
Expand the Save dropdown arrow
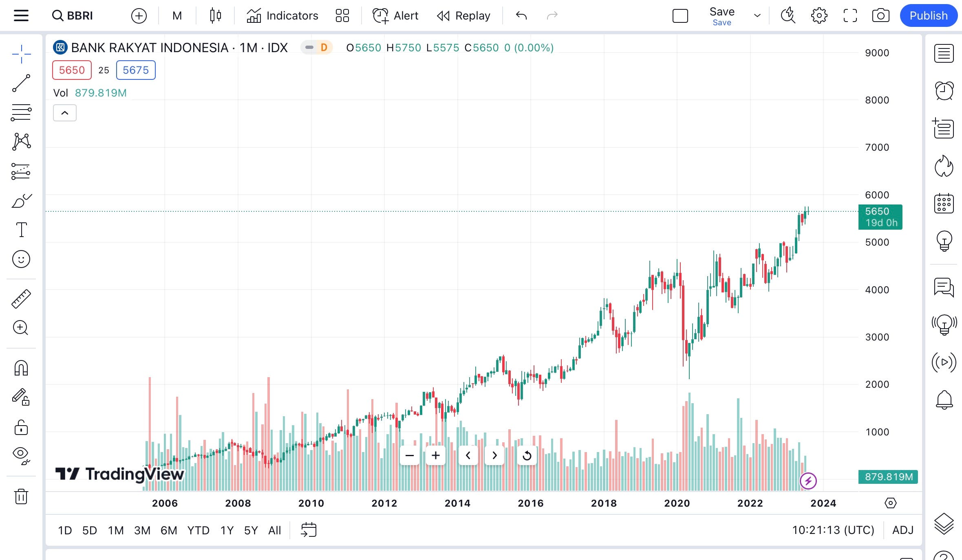pyautogui.click(x=757, y=16)
